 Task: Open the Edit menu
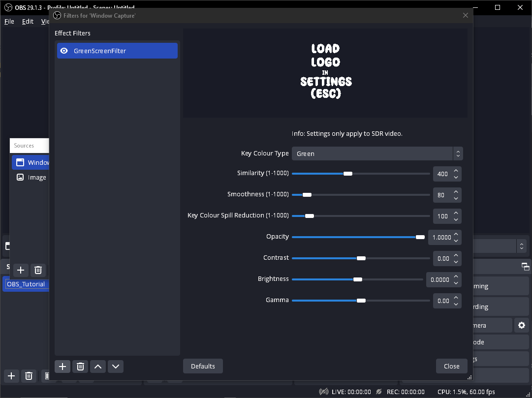coord(28,22)
